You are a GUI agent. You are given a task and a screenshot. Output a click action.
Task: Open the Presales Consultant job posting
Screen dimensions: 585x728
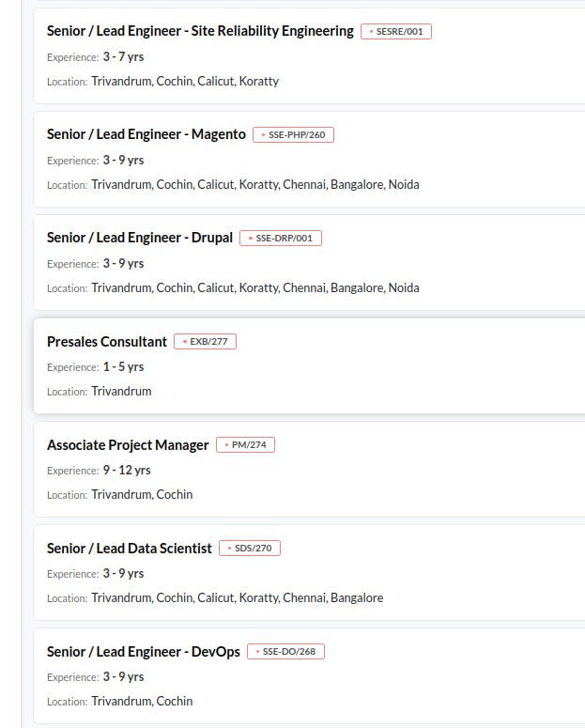(x=107, y=341)
